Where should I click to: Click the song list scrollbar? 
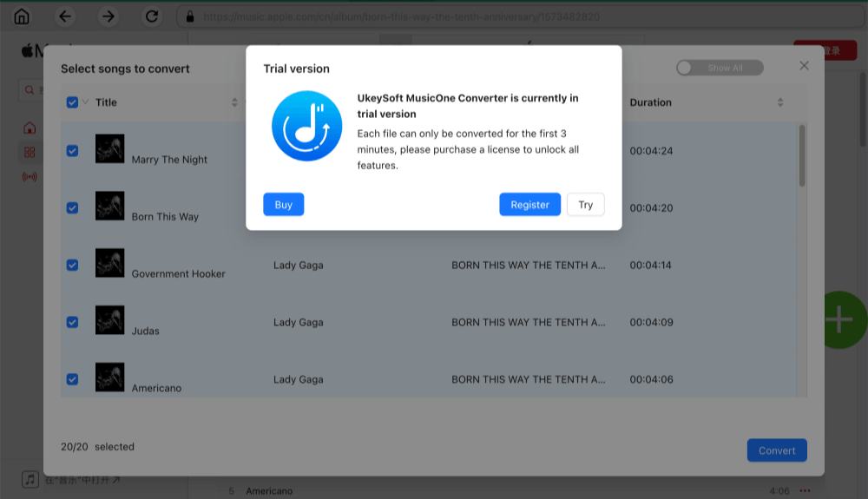802,156
